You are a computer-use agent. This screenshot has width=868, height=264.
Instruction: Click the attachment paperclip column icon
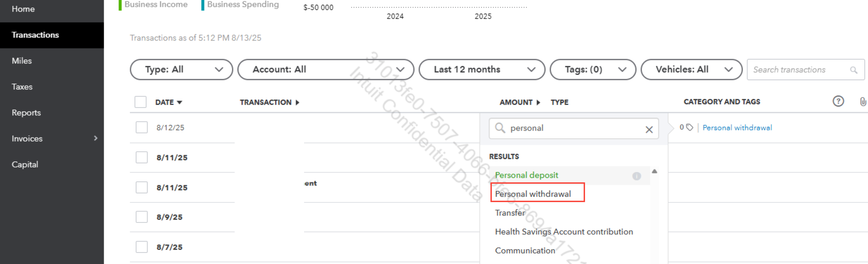(x=863, y=102)
